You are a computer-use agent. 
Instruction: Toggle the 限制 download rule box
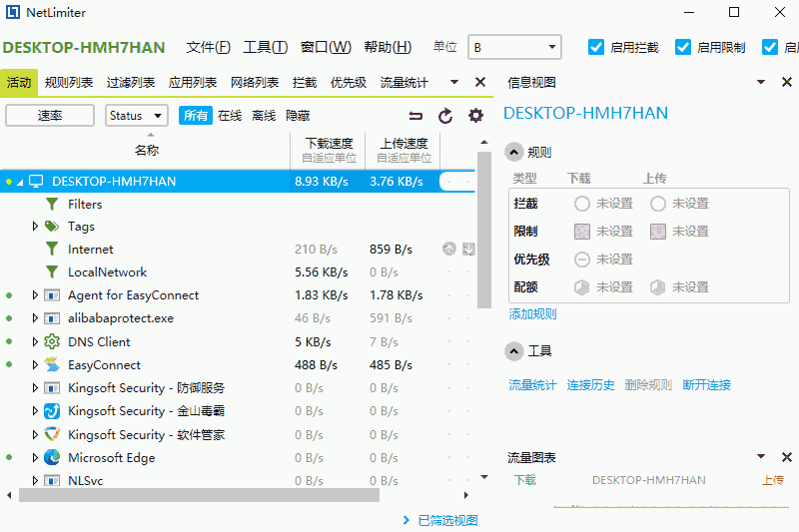581,232
